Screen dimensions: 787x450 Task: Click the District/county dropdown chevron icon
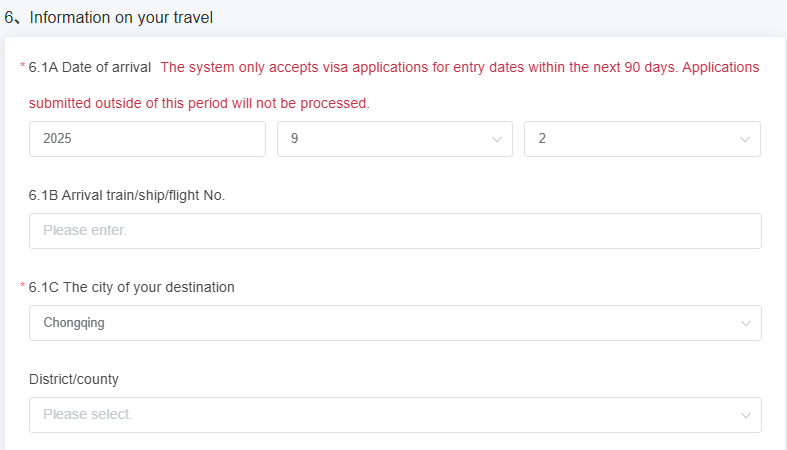coord(745,415)
